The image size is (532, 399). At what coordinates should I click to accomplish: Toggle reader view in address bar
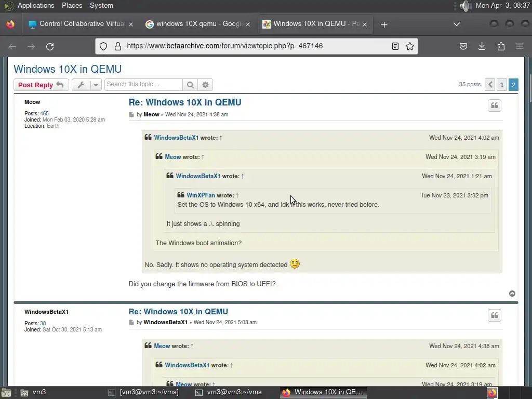[x=395, y=46]
